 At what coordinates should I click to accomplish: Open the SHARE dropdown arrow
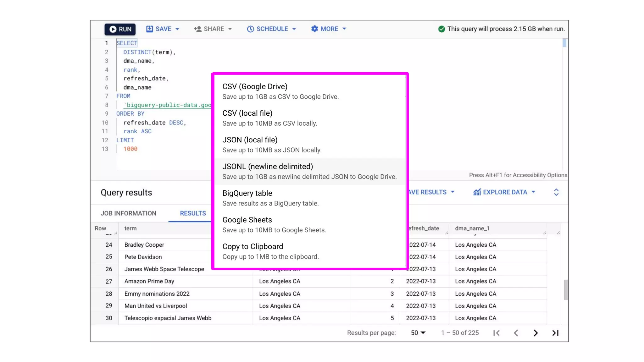pos(230,29)
